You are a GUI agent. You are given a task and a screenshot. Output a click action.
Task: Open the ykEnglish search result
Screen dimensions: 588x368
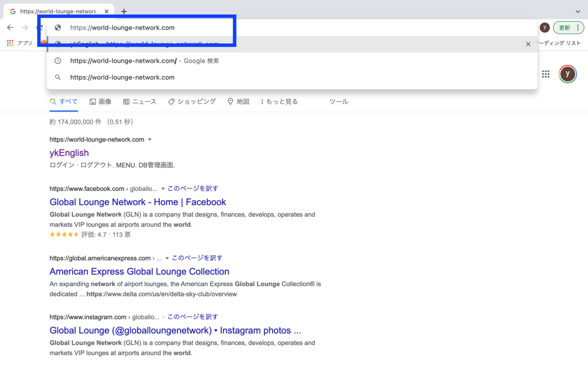[69, 153]
